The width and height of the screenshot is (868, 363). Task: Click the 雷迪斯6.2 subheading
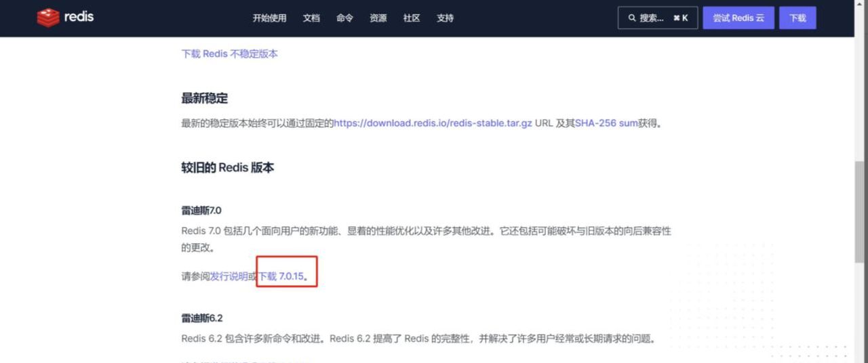click(x=201, y=318)
